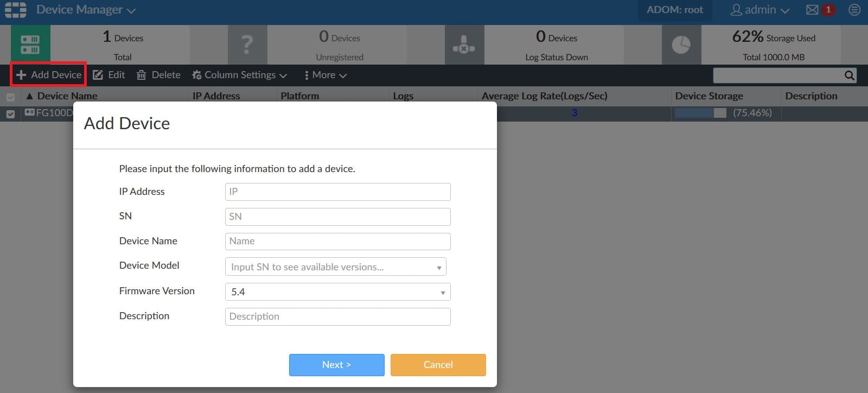Open the mail notifications icon
Image resolution: width=868 pixels, height=393 pixels.
[x=812, y=10]
